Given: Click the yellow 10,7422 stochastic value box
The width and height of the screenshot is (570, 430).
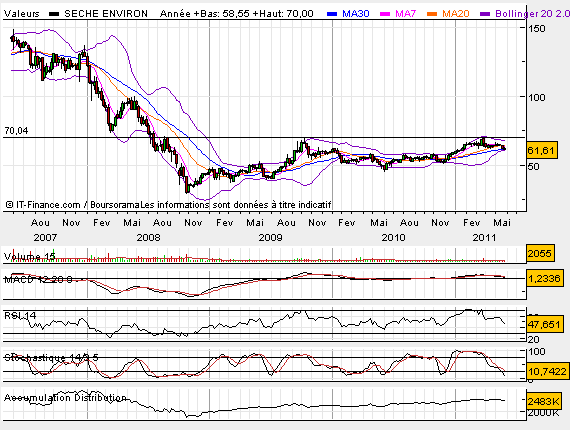Looking at the screenshot, I should [x=547, y=371].
